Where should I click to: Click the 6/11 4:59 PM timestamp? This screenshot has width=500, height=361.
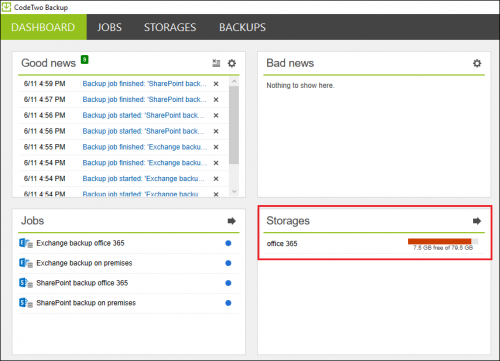[44, 84]
